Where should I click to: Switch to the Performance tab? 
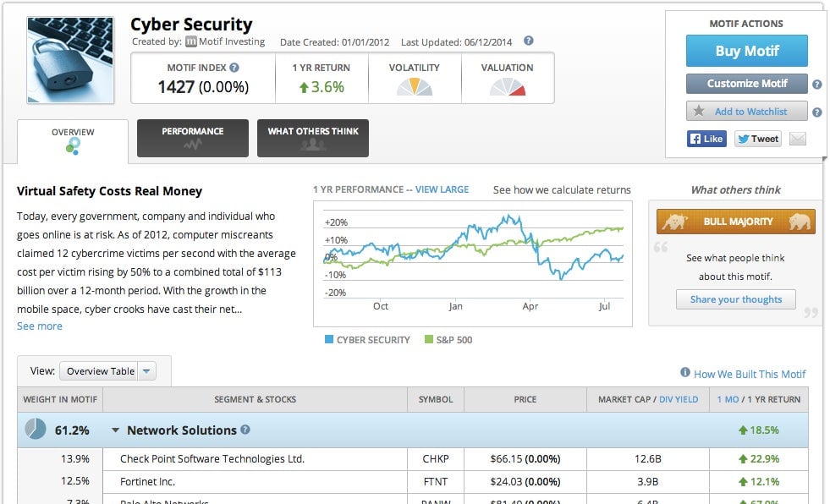point(193,138)
